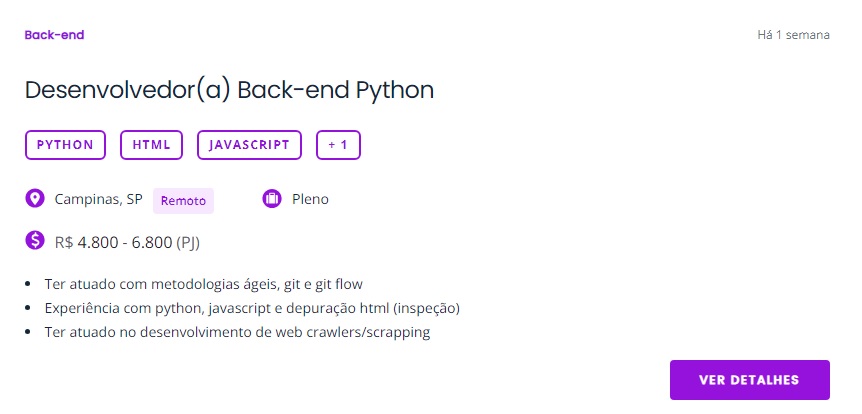This screenshot has height=414, width=862.
Task: Click the location pin icon
Action: pos(35,198)
